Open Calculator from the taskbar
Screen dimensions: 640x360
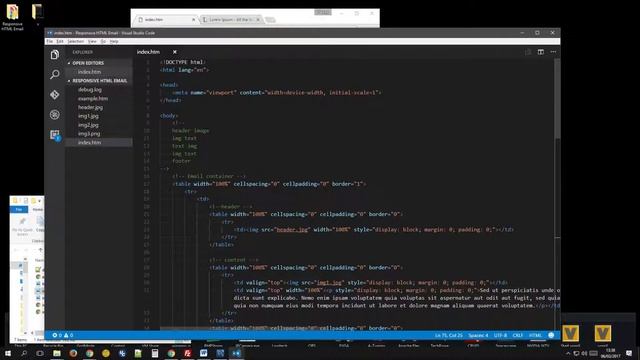155,353
